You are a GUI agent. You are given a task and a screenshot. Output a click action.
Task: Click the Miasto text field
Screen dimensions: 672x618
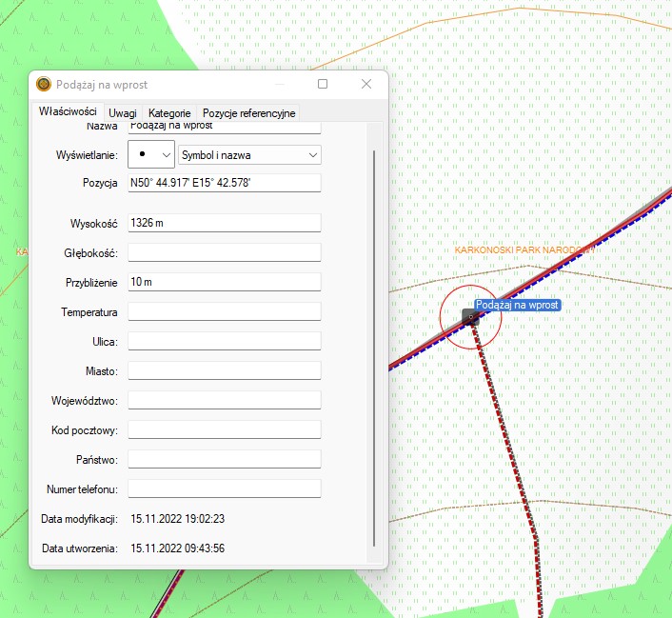point(224,370)
